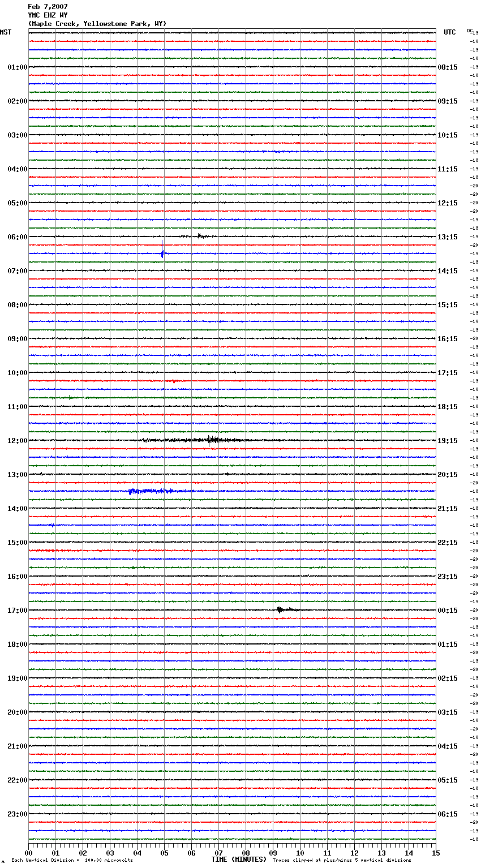The height and width of the screenshot is (868, 481).
Task: Click the 13:15 UTC time label
Action: [448, 237]
